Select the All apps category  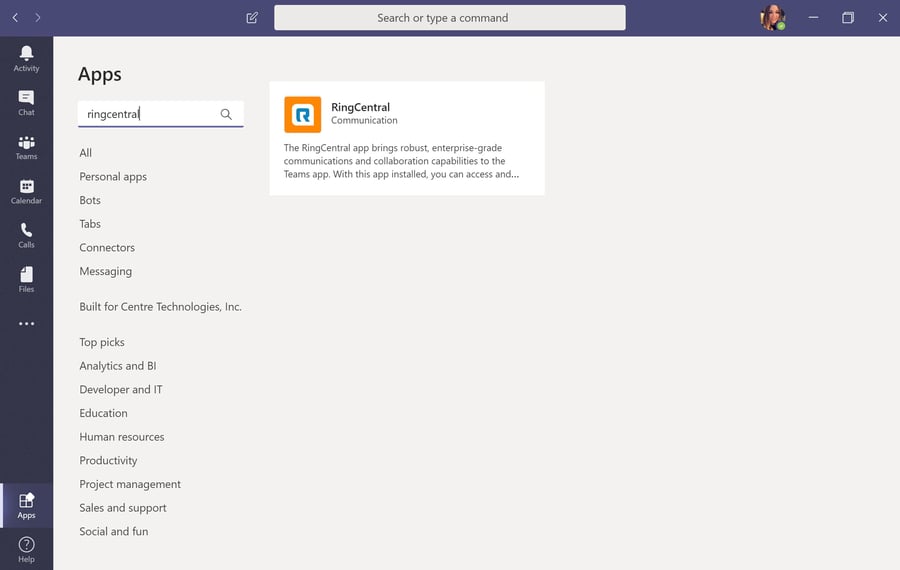click(x=86, y=153)
